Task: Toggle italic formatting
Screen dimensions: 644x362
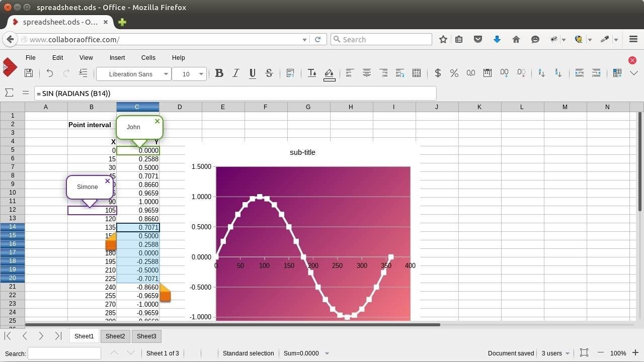Action: pos(235,73)
